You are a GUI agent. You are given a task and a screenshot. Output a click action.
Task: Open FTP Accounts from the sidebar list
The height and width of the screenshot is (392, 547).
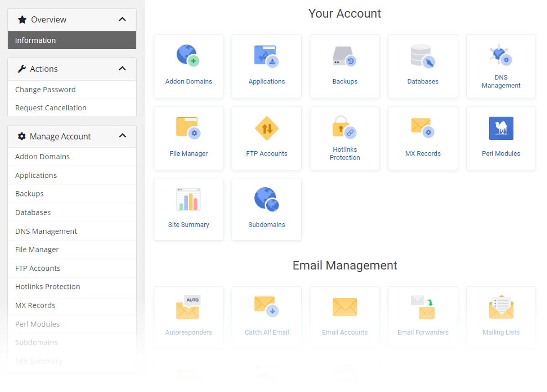[x=72, y=268]
